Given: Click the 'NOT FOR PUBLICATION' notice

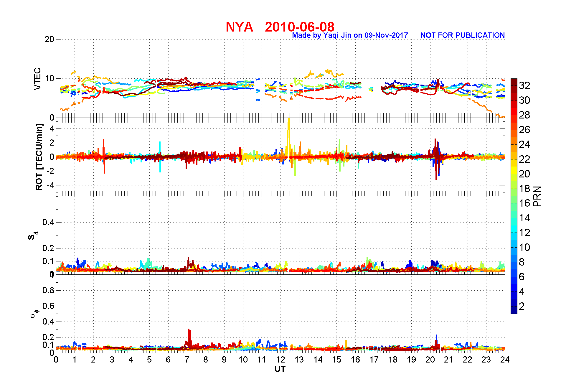Looking at the screenshot, I should (x=463, y=35).
